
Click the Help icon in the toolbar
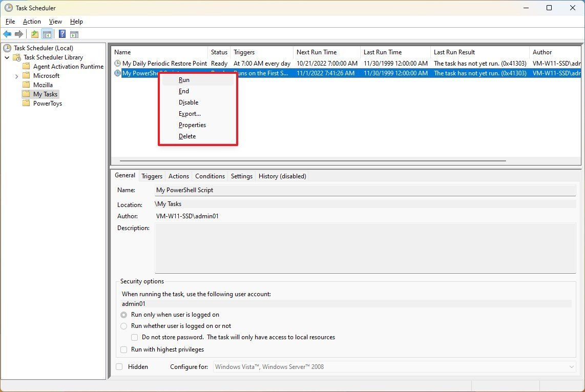[x=62, y=34]
